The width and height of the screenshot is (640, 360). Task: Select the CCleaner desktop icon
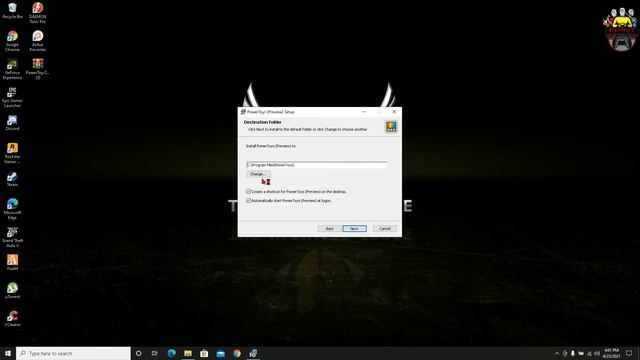[12, 318]
